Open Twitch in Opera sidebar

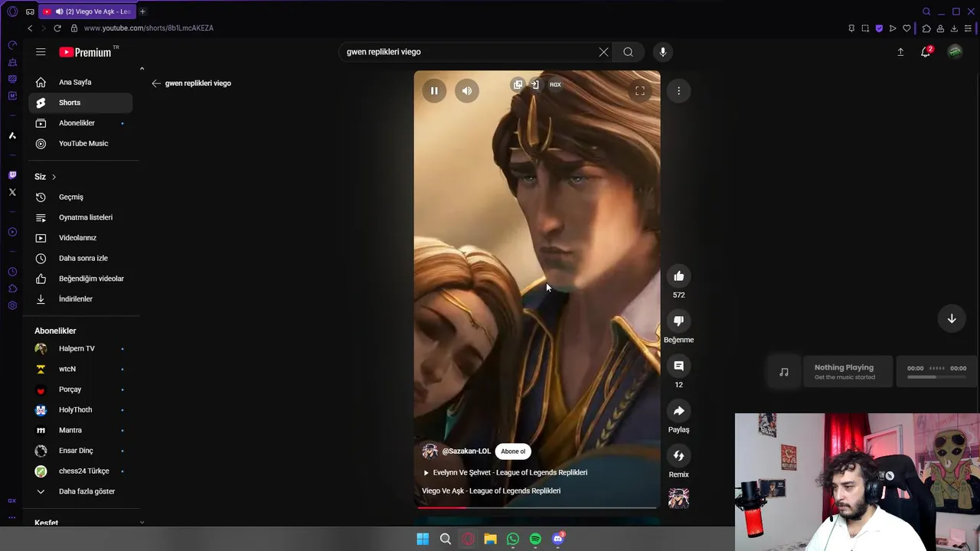pos(12,175)
